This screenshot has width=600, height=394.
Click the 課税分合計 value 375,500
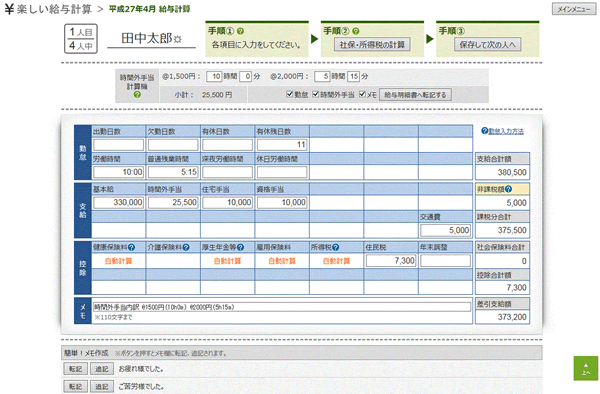pyautogui.click(x=512, y=230)
